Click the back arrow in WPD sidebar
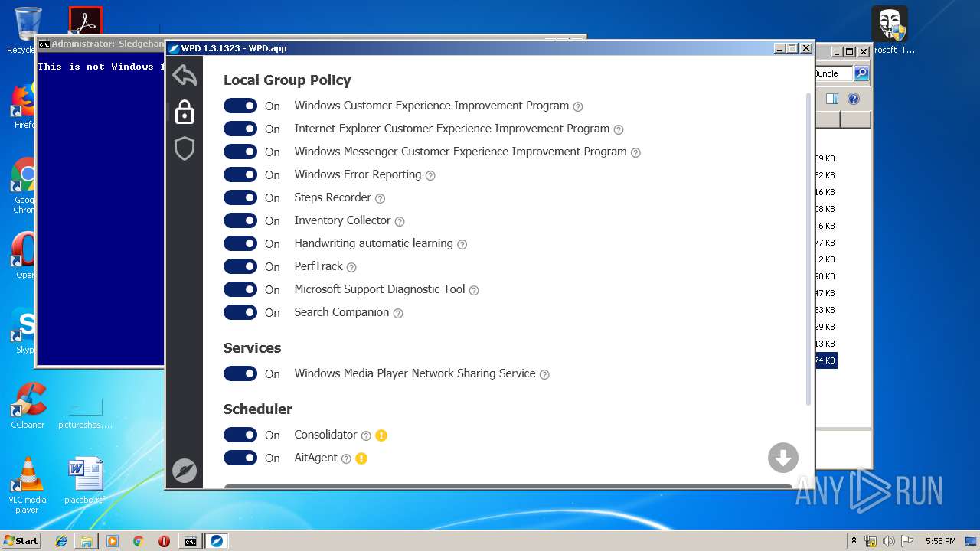This screenshot has height=551, width=980. (x=185, y=75)
